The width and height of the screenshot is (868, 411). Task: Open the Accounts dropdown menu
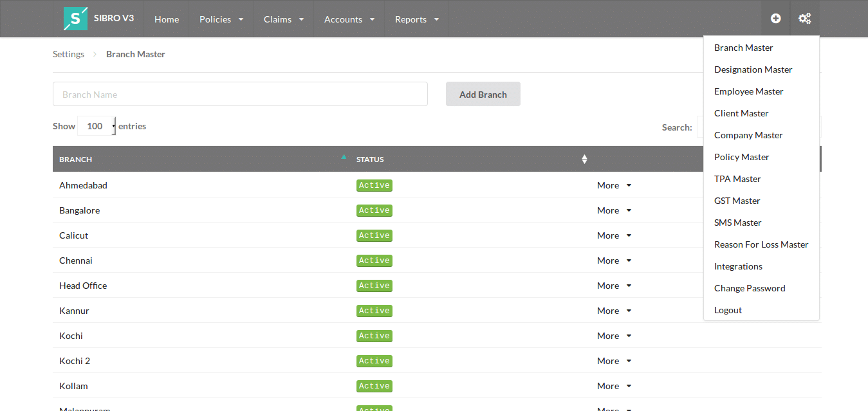pos(349,19)
